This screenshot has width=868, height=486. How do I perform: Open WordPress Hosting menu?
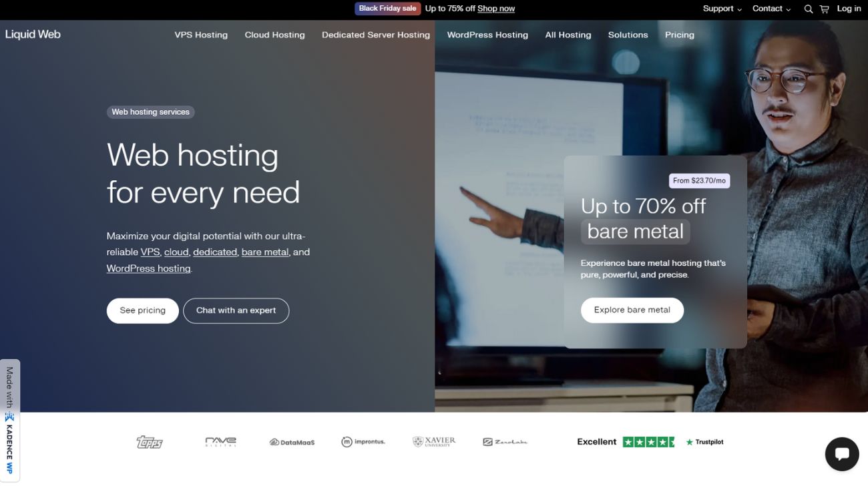[x=487, y=35]
